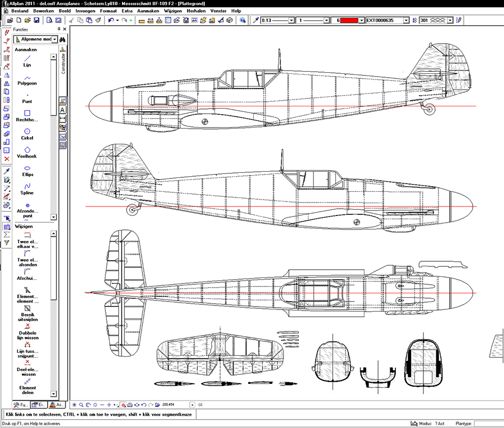
Task: Open the Help menu
Action: 236,11
